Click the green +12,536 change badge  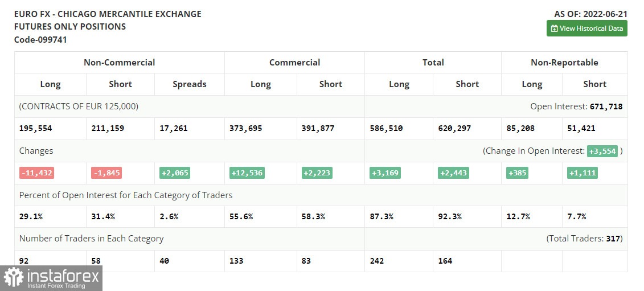(x=248, y=173)
